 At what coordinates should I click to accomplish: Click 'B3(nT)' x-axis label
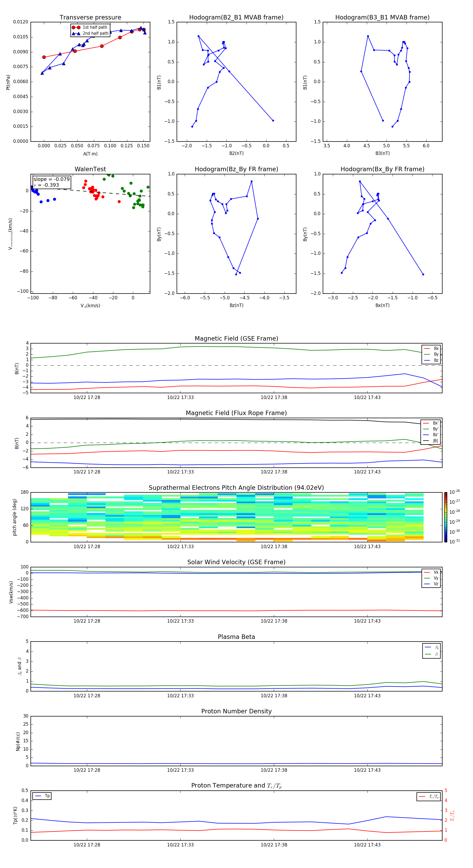[382, 153]
